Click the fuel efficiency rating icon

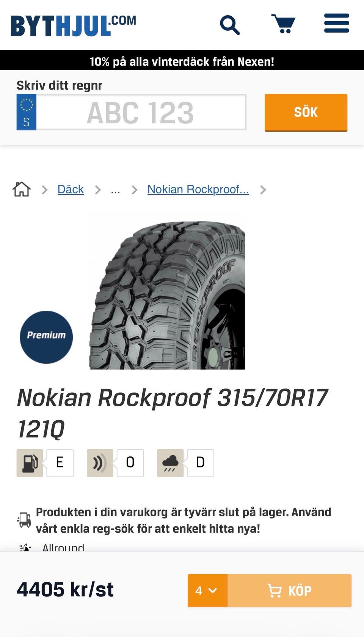click(x=30, y=463)
